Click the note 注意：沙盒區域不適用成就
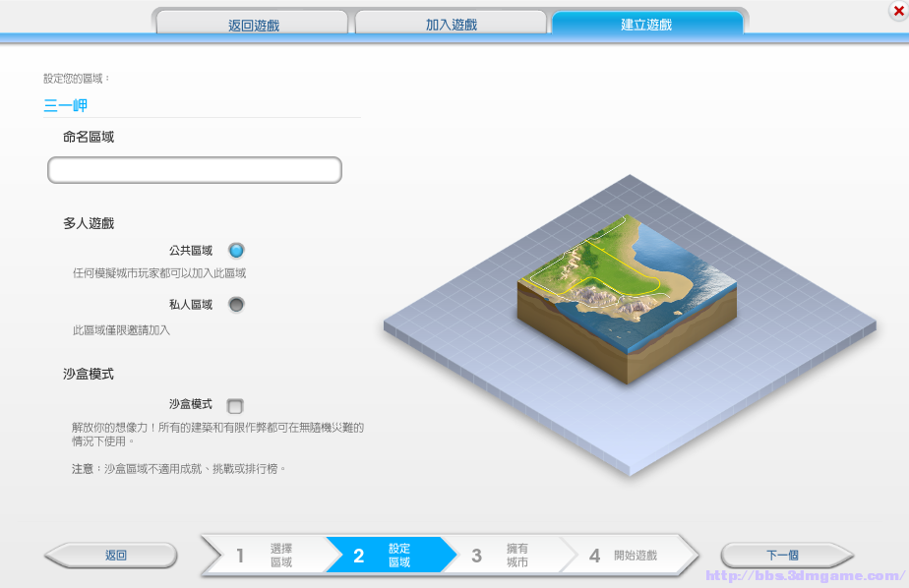Screen dimensions: 909x588 179,468
